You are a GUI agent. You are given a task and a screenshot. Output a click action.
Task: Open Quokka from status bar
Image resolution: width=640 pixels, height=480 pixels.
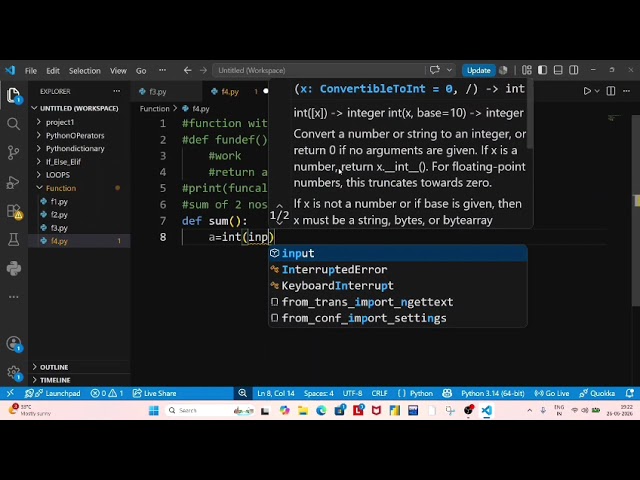(597, 393)
